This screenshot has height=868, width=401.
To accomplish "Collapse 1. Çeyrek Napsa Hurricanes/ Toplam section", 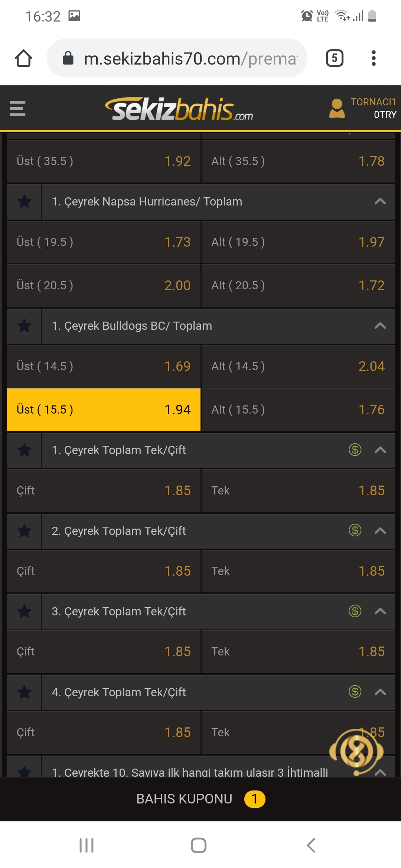I will [x=380, y=202].
